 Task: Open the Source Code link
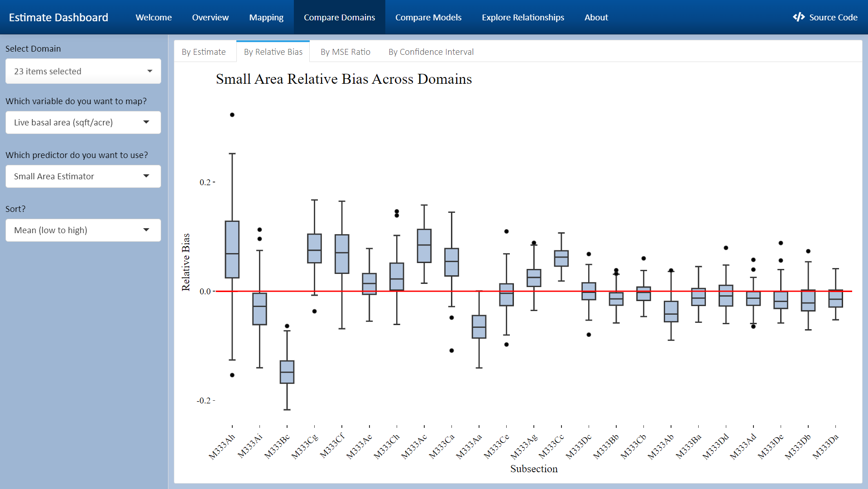(x=825, y=17)
